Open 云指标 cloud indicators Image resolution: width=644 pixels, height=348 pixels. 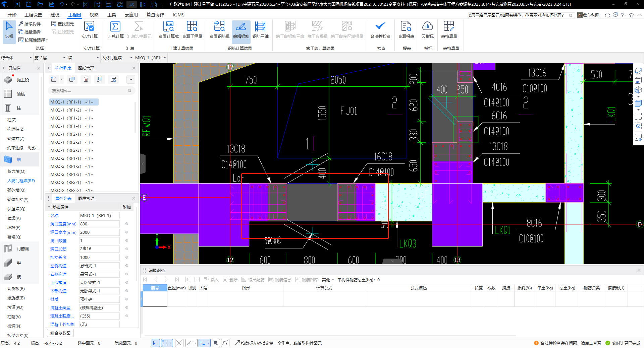pos(428,30)
